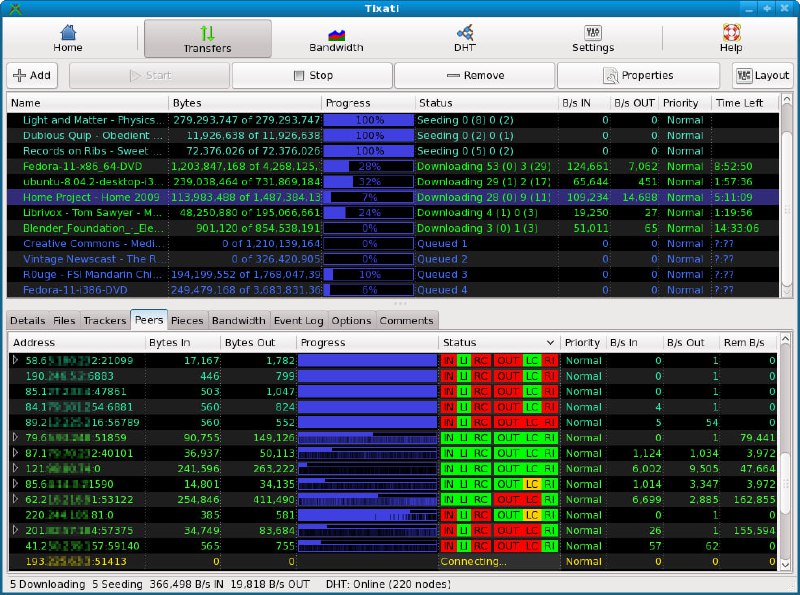Expand the peer ending in 21099
Image resolution: width=800 pixels, height=595 pixels.
[x=15, y=360]
